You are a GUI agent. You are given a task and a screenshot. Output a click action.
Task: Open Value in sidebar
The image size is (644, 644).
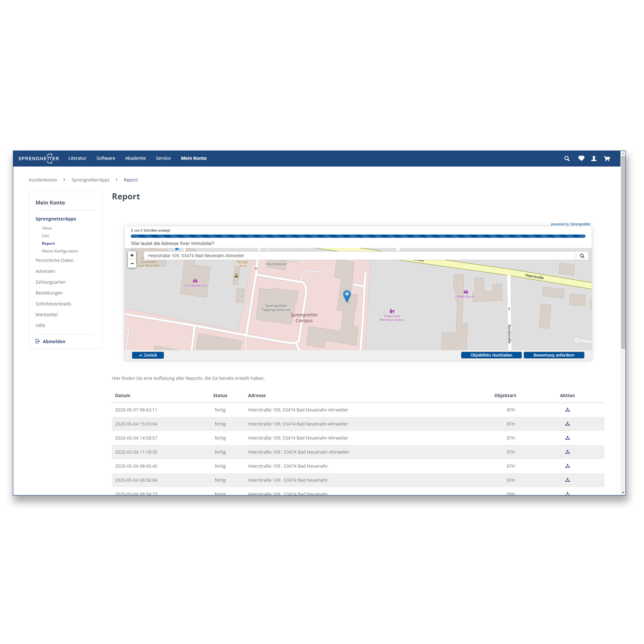[x=47, y=228]
